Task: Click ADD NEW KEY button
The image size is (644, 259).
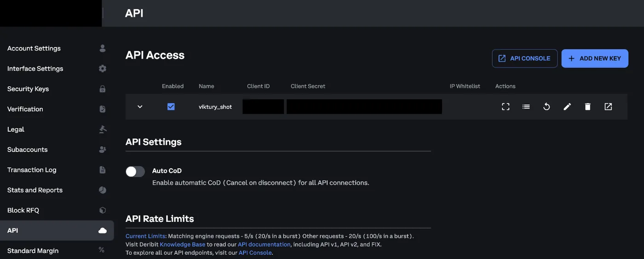Action: (x=595, y=58)
